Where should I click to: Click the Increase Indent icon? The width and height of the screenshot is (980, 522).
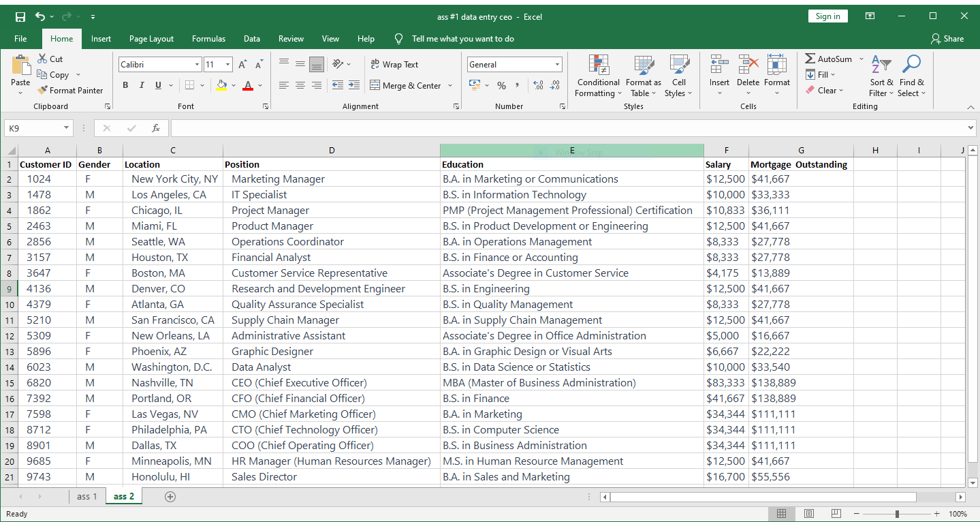point(353,85)
